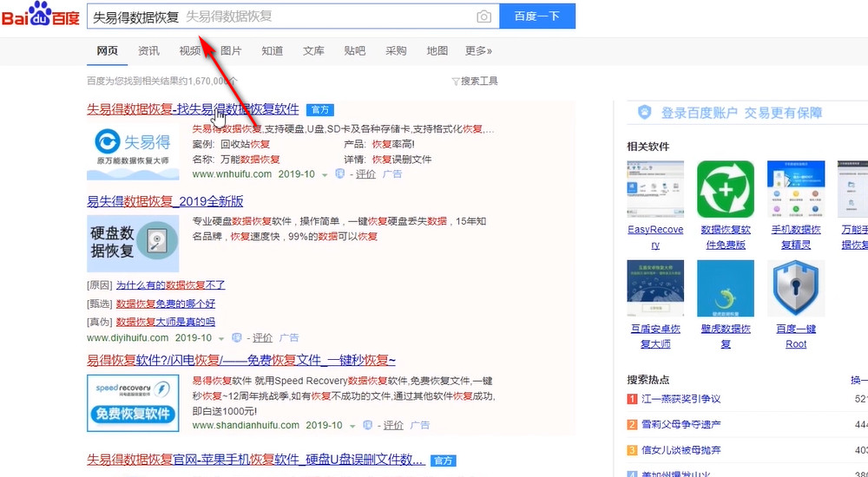Open result 易失得数据恢复_2019全新版
The width and height of the screenshot is (868, 477).
(165, 201)
